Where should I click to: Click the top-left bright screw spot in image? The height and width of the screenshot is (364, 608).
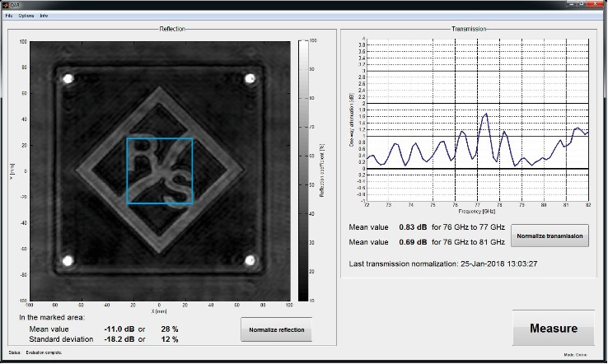(x=68, y=79)
